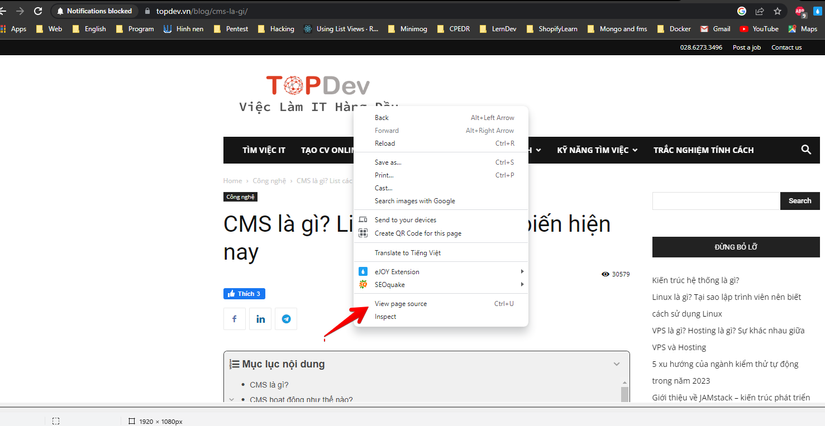
Task: Open the Linux là gì? sidebar article
Action: 726,305
